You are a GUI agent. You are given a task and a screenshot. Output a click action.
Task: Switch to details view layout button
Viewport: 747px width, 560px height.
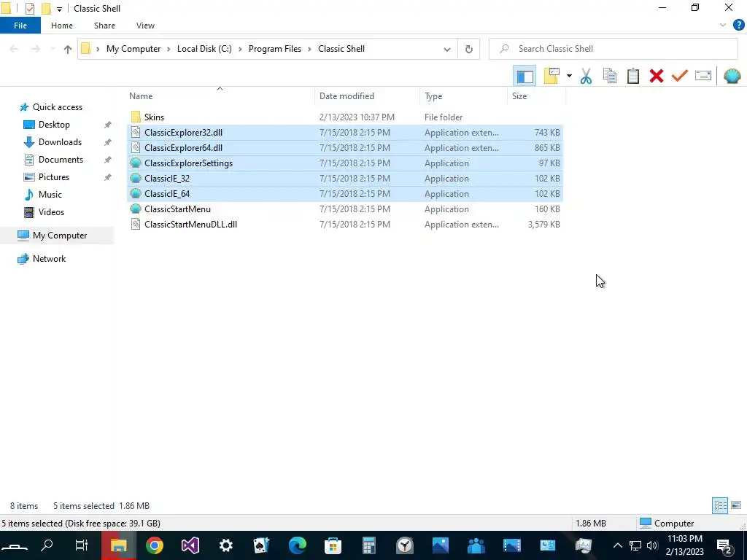pos(720,505)
